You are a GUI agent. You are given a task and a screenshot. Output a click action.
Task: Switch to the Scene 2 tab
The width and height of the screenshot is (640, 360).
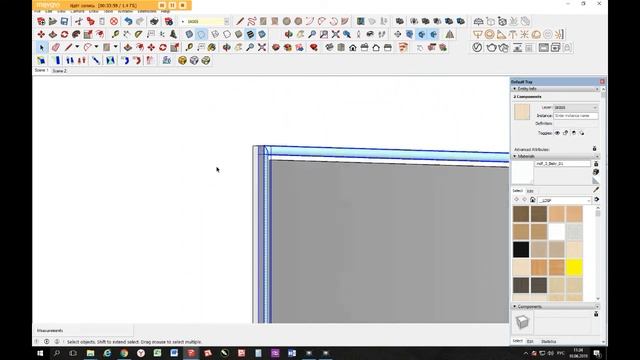[x=60, y=71]
